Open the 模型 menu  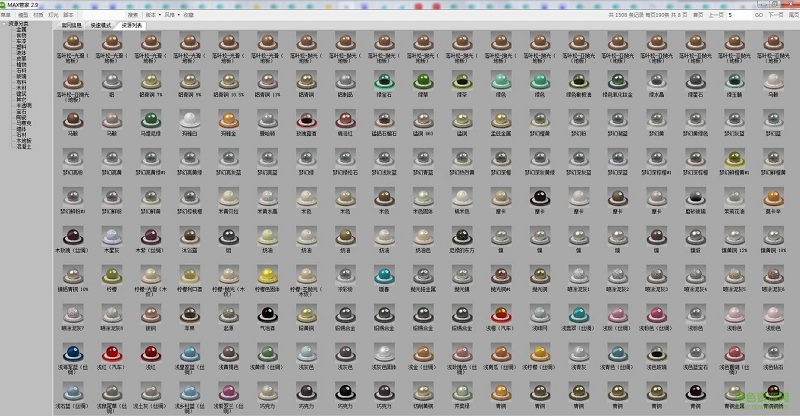pyautogui.click(x=24, y=16)
